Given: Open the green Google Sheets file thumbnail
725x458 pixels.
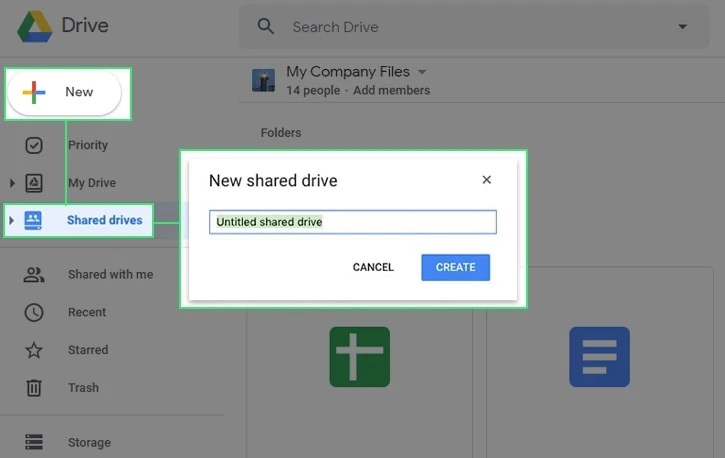Looking at the screenshot, I should pos(360,357).
